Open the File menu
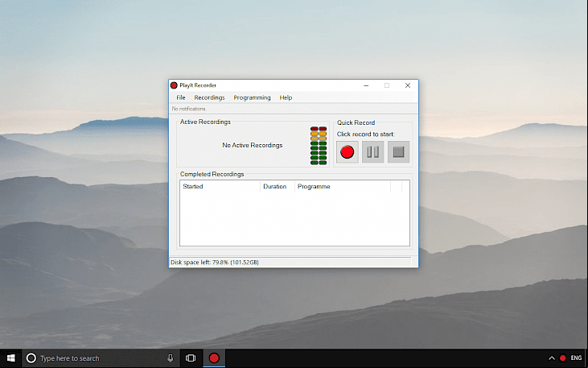 [181, 97]
